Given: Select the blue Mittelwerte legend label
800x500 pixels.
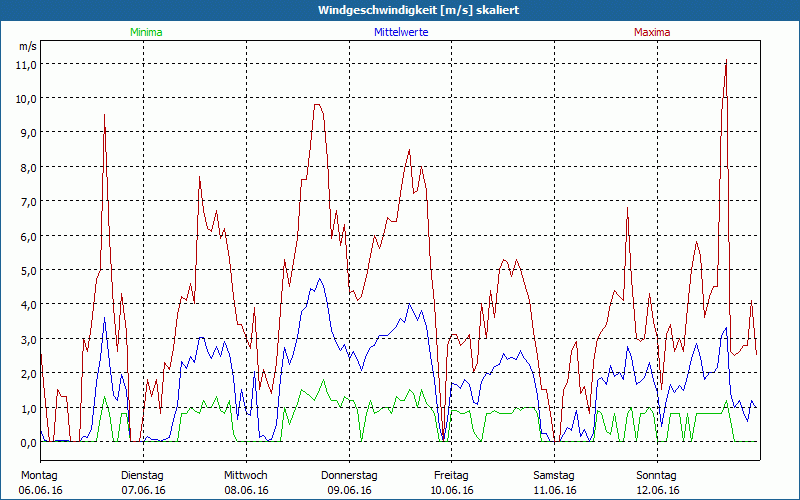Looking at the screenshot, I should (401, 32).
